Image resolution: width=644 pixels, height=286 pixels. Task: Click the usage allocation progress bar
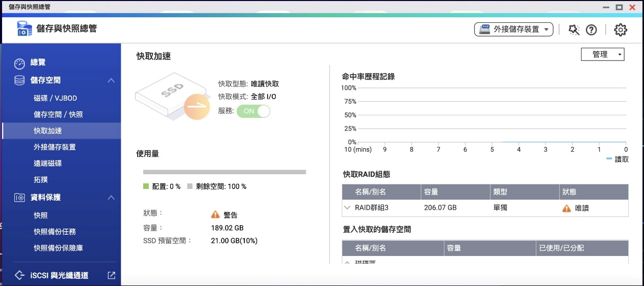click(x=224, y=172)
